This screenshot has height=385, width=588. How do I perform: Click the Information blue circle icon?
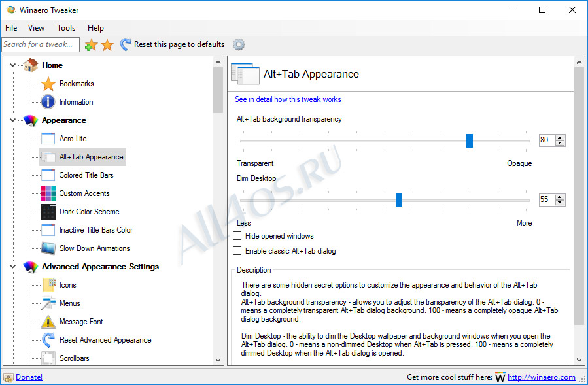pyautogui.click(x=48, y=101)
